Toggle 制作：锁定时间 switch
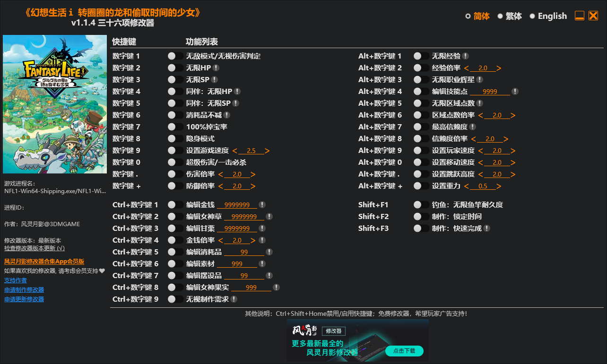Image resolution: width=607 pixels, height=364 pixels. pyautogui.click(x=421, y=217)
